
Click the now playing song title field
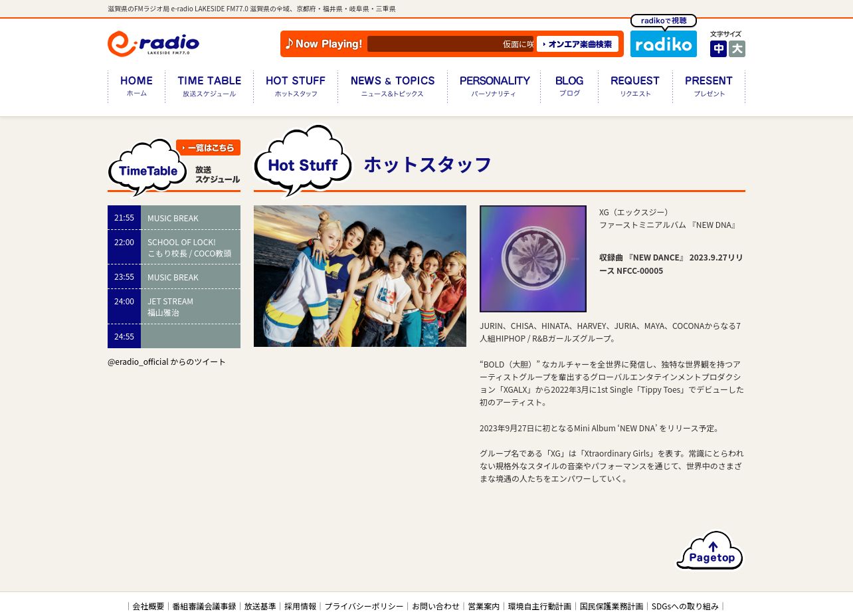click(450, 44)
